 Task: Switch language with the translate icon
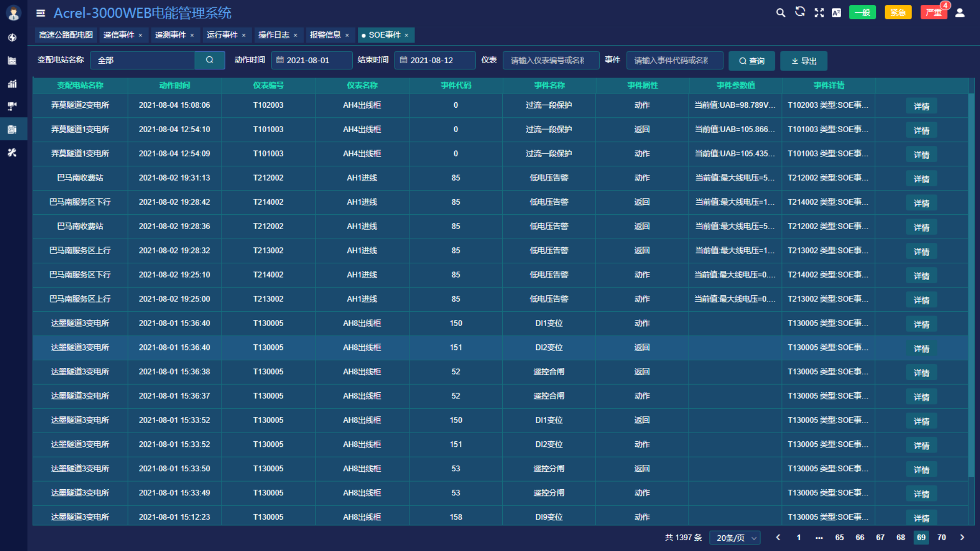(836, 13)
